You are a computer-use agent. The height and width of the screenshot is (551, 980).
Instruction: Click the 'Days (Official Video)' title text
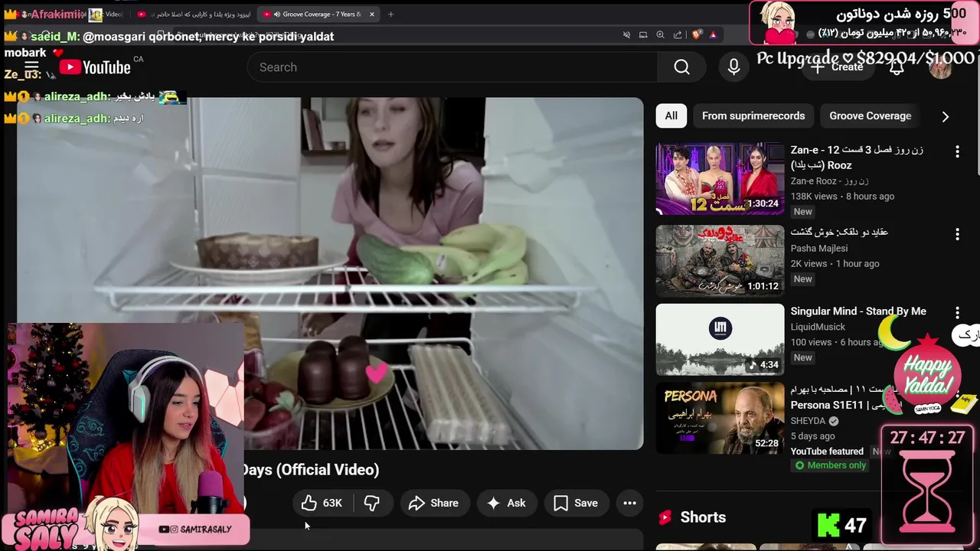(x=310, y=470)
